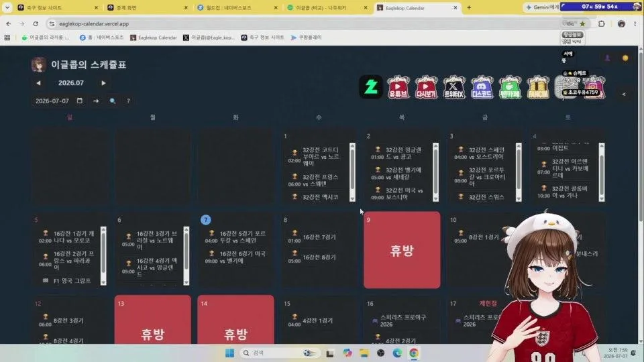Screen dimensions: 644x362
Task: Click the user profile icon in header
Action: tap(607, 58)
